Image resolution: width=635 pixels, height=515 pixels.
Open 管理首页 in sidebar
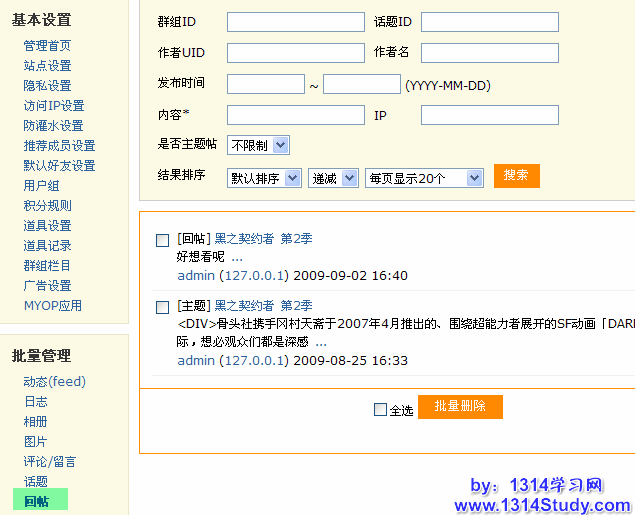47,46
